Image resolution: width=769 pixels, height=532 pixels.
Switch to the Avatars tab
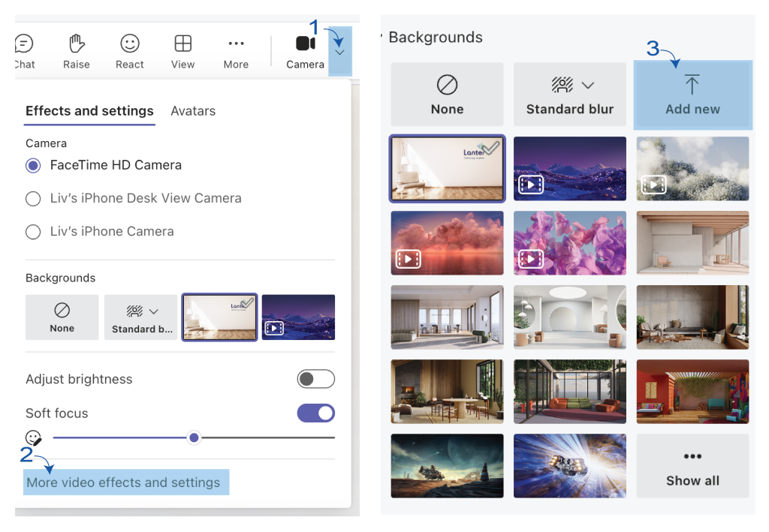[193, 111]
